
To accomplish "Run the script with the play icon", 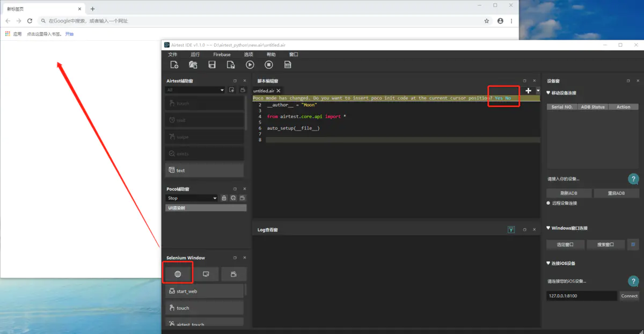I will point(250,64).
